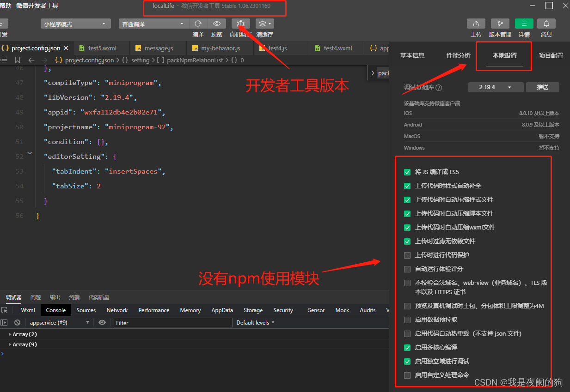Switch to the 性能分析 tab

(458, 55)
